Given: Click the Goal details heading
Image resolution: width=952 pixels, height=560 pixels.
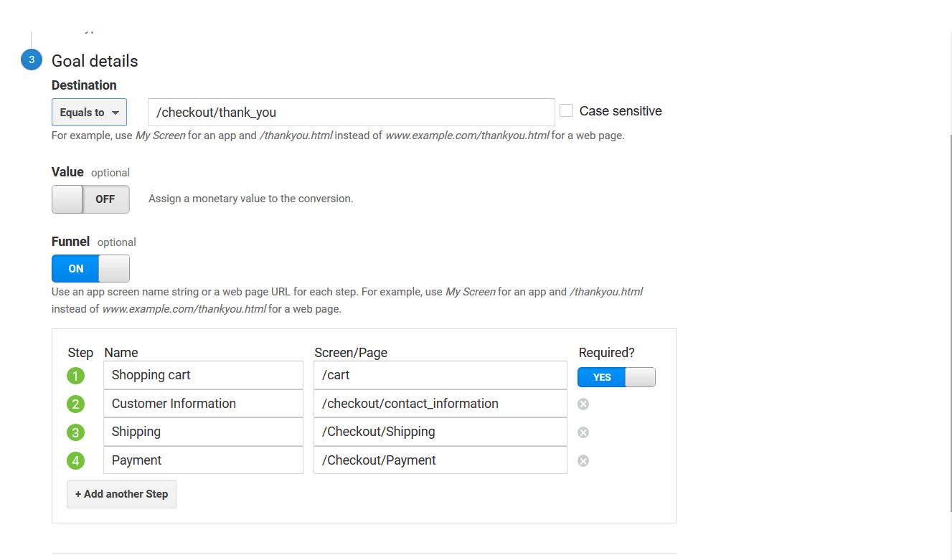Looking at the screenshot, I should [x=94, y=61].
